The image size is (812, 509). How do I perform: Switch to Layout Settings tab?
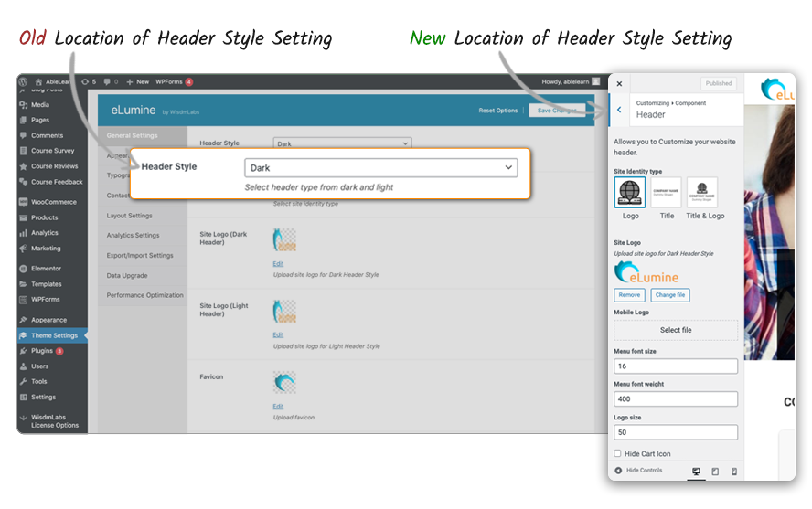[x=129, y=216]
